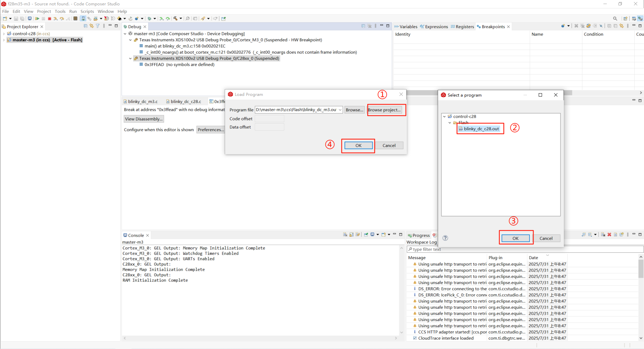This screenshot has height=349, width=644.
Task: Open the Scripts menu
Action: point(87,11)
